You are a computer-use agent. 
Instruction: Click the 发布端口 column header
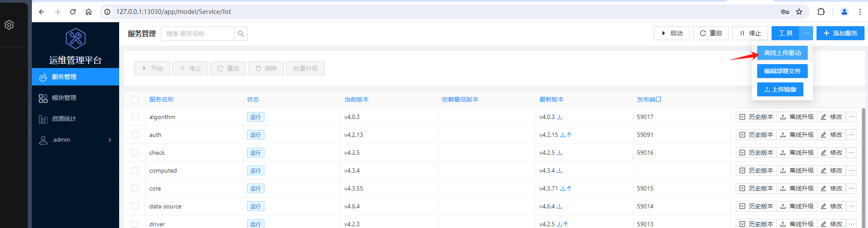pos(649,99)
